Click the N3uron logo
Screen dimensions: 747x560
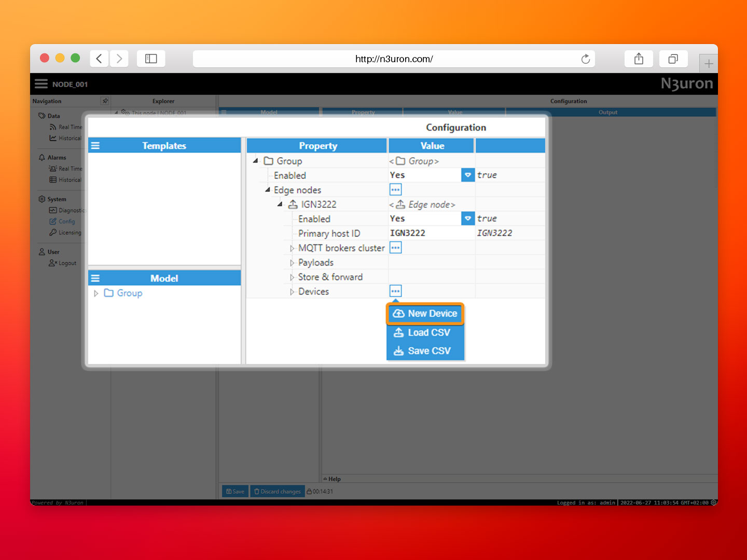pyautogui.click(x=687, y=83)
